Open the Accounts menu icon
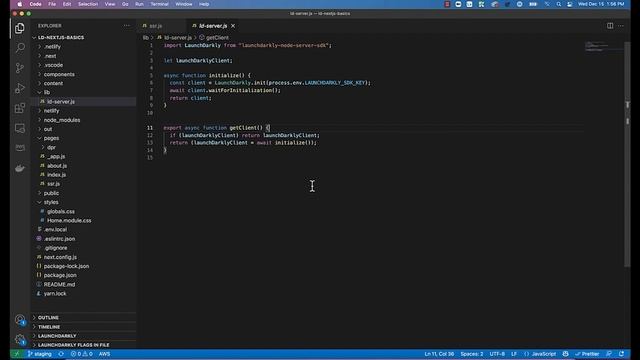The width and height of the screenshot is (640, 360). (20, 320)
